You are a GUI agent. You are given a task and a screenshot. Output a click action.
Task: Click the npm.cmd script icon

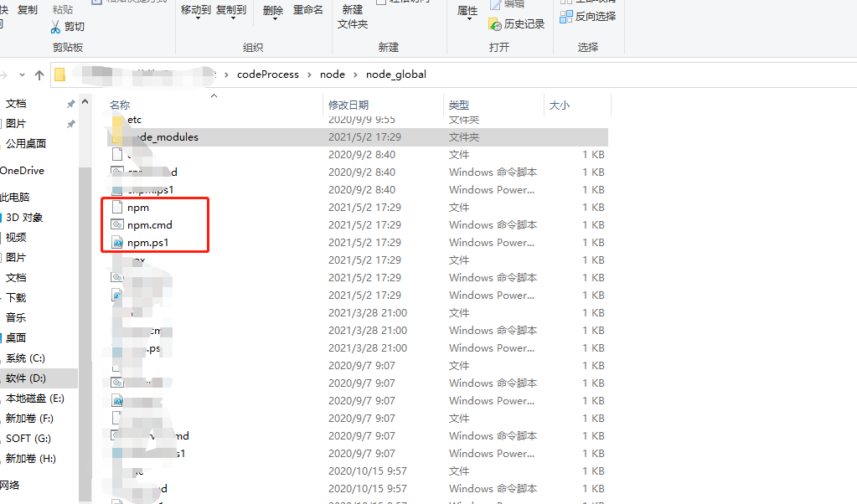tap(117, 225)
